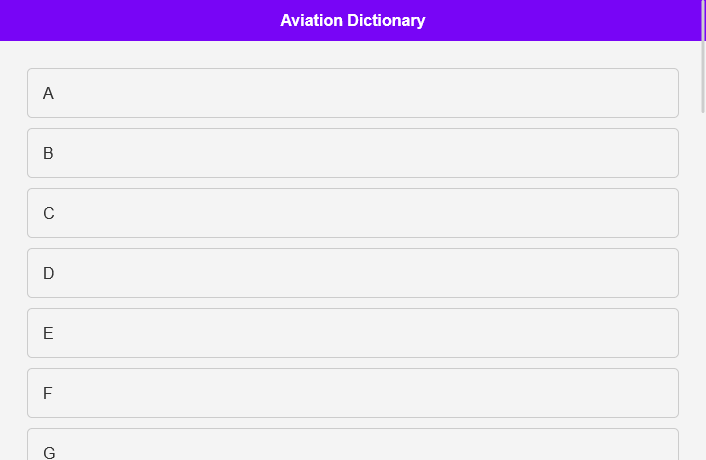Open the C section of terms

click(x=352, y=213)
